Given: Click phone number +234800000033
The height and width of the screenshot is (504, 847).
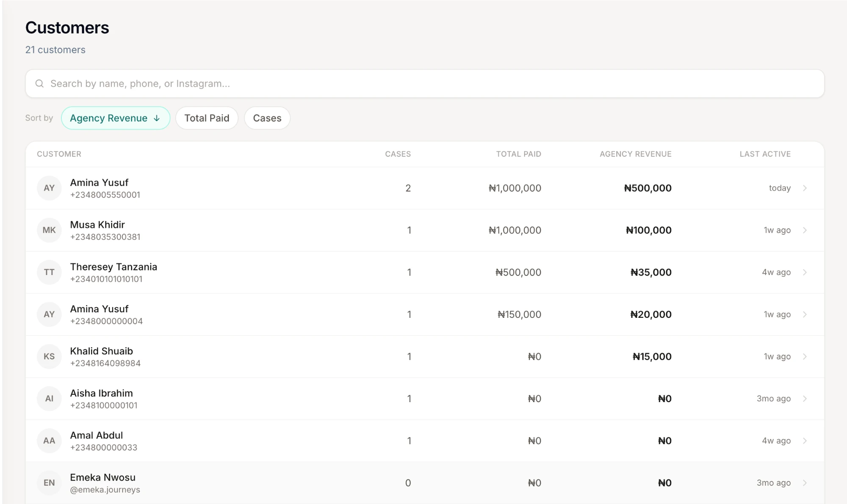Looking at the screenshot, I should click(104, 447).
